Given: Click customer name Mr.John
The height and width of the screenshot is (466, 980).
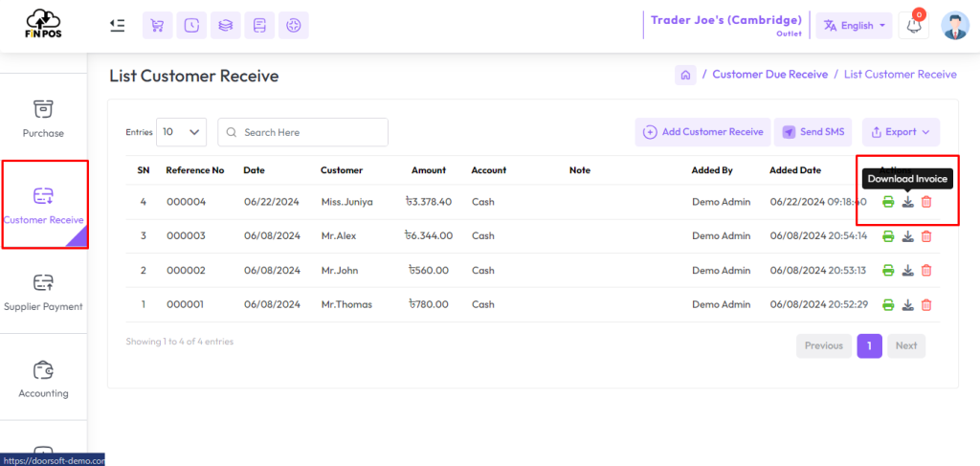Looking at the screenshot, I should point(339,271).
